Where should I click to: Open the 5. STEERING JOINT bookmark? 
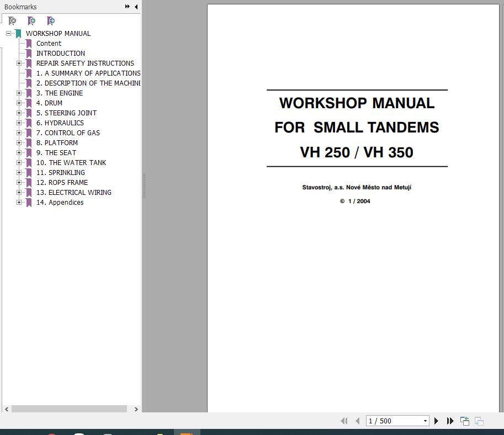pos(66,113)
